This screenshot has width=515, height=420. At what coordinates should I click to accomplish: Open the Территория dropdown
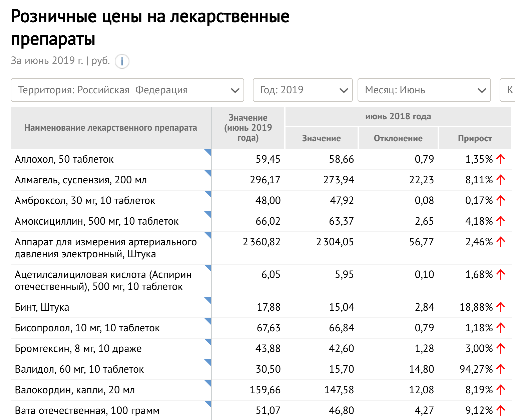[127, 90]
